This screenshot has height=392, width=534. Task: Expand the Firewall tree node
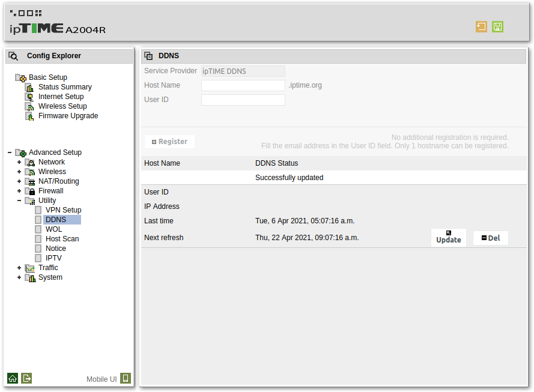[19, 191]
